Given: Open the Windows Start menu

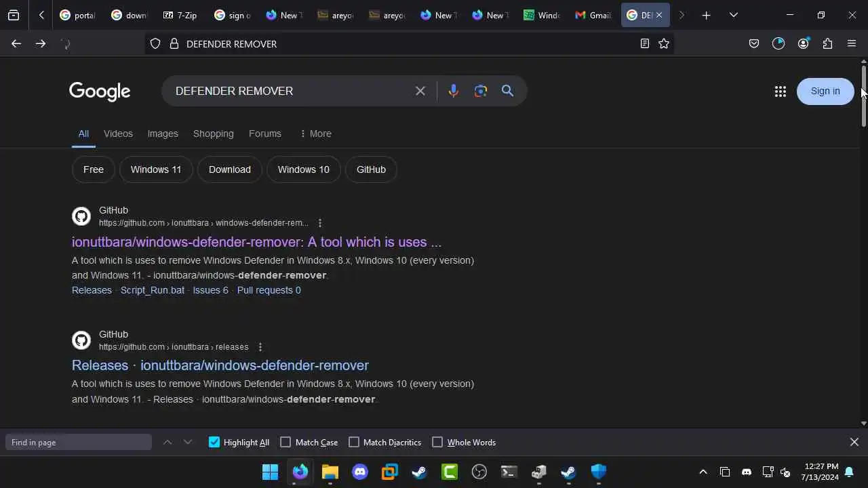Looking at the screenshot, I should point(270,472).
